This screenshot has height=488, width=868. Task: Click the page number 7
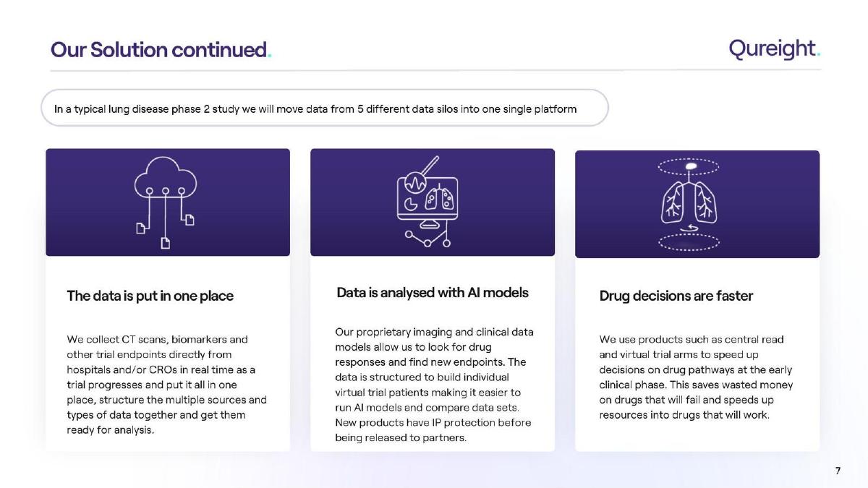click(838, 471)
